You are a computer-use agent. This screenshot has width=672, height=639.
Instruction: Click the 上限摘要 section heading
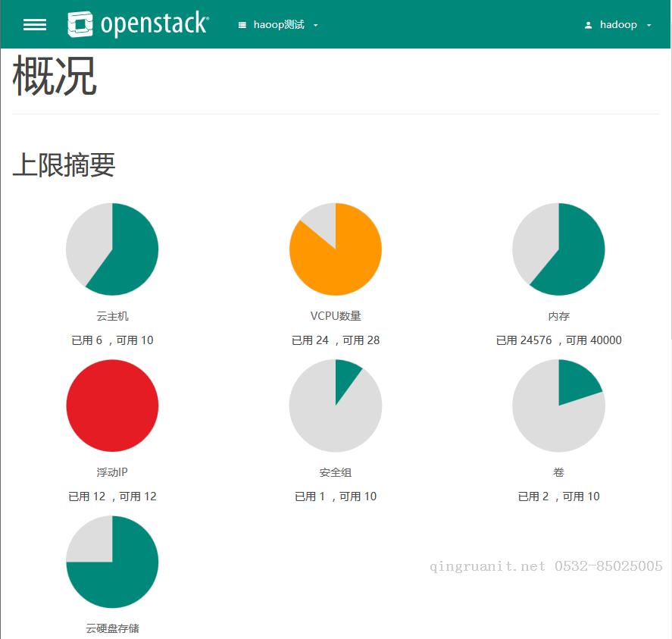point(64,164)
